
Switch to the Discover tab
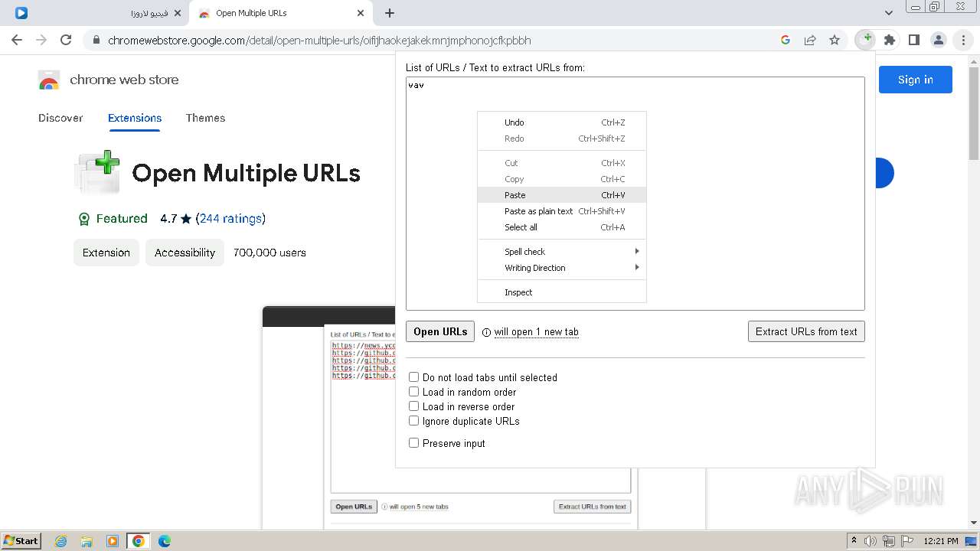coord(60,118)
